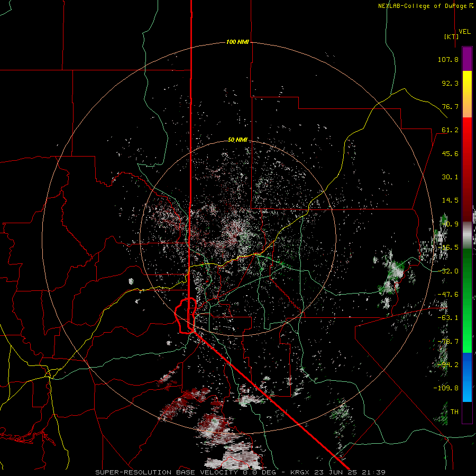Viewport: 476px width, 476px height.
Task: Click the 100 NMI range ring label
Action: [237, 42]
